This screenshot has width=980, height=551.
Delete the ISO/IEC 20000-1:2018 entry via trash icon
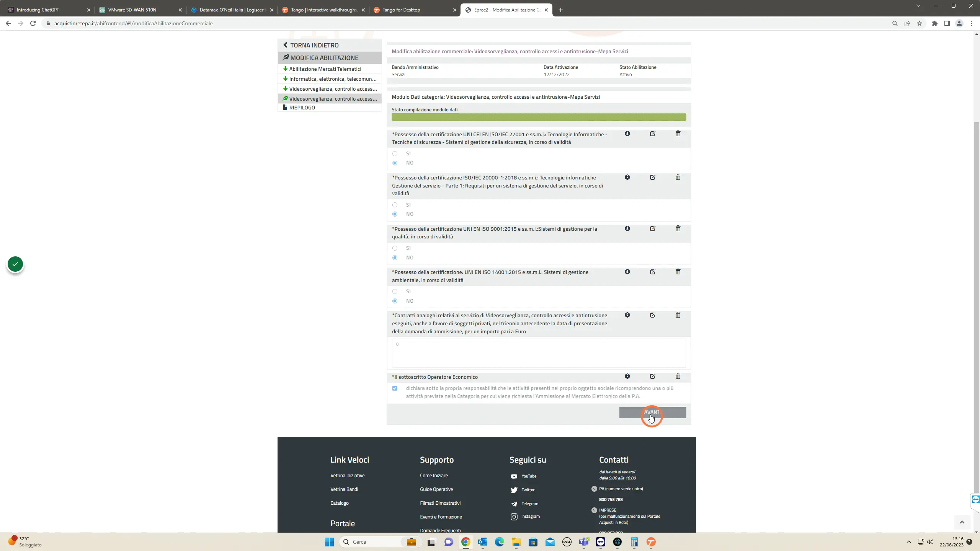pos(678,177)
